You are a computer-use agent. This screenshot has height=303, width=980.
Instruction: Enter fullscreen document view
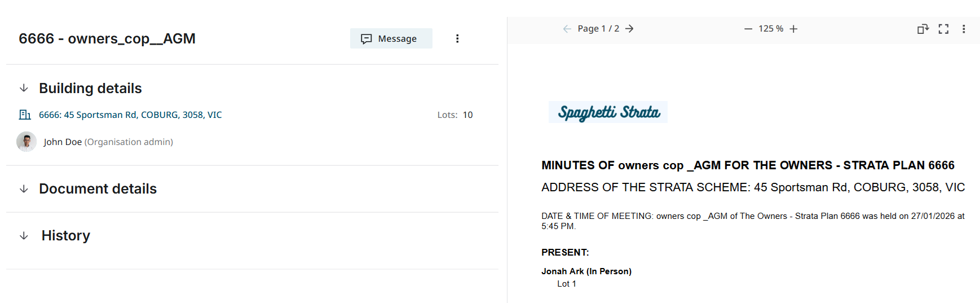pyautogui.click(x=943, y=29)
